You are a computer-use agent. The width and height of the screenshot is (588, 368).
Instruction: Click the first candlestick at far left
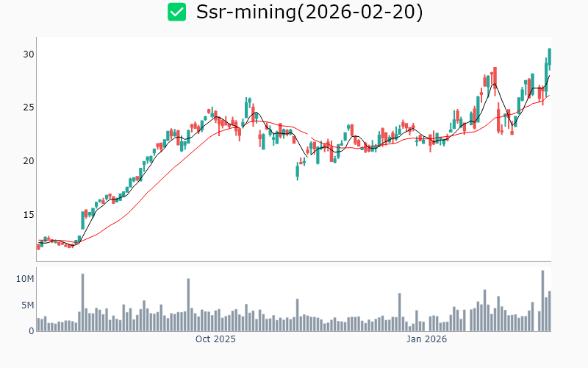pyautogui.click(x=38, y=247)
